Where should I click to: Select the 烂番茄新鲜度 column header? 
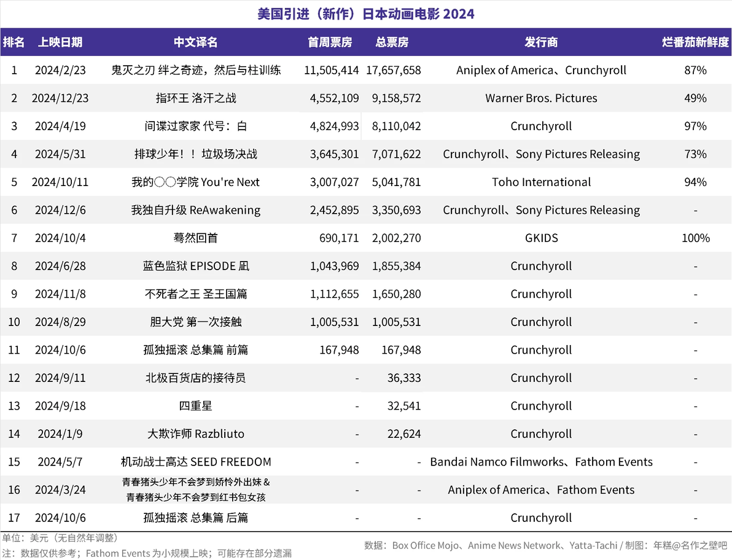pyautogui.click(x=695, y=42)
